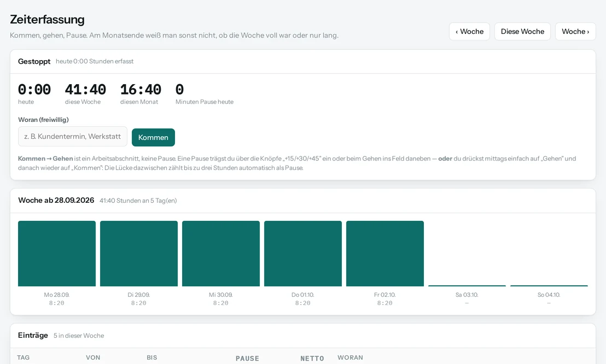Select the empty Saturday 03.10. bar
Image resolution: width=606 pixels, height=364 pixels.
(467, 285)
